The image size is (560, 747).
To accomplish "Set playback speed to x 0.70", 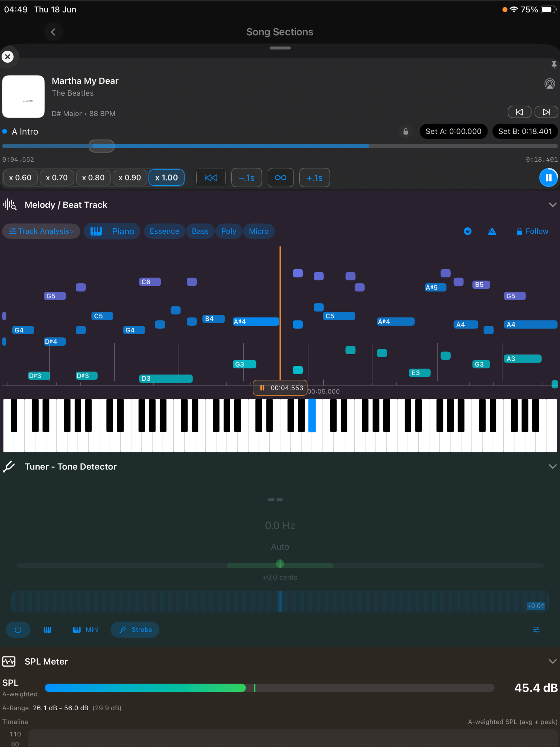I will click(57, 178).
